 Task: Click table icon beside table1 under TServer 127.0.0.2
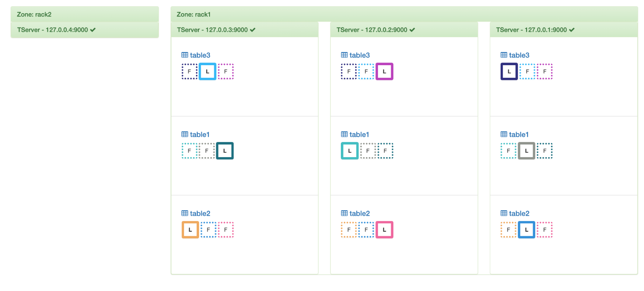344,135
